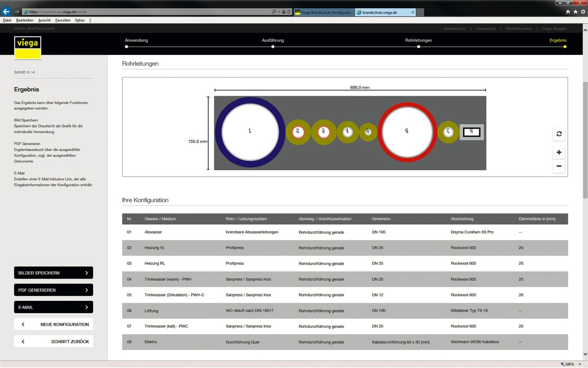This screenshot has height=368, width=588.
Task: Go to the Rohrleitungen step
Action: click(x=418, y=40)
